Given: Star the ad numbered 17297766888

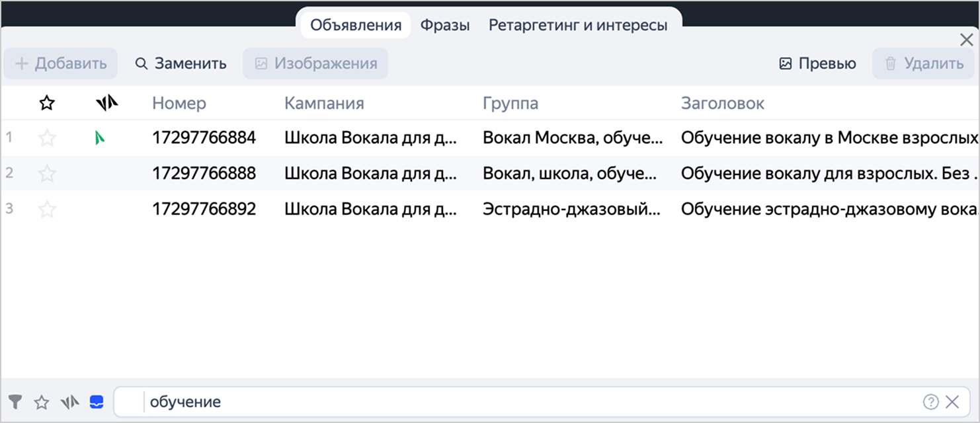Looking at the screenshot, I should pyautogui.click(x=47, y=173).
